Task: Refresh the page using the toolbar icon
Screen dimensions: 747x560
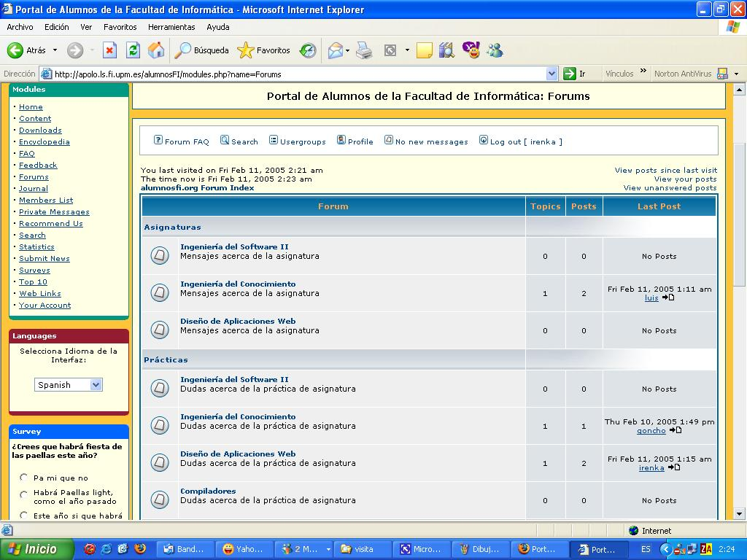Action: 133,50
